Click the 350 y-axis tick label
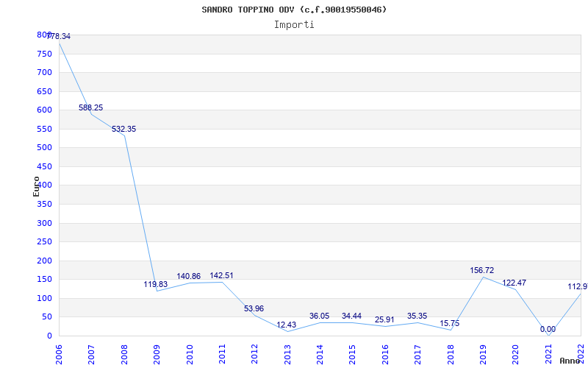 44,205
